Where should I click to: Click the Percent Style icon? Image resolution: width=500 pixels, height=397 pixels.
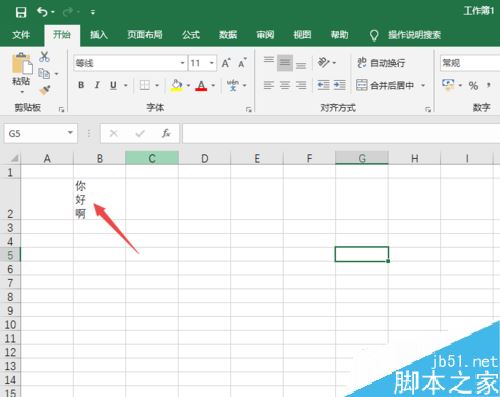[473, 85]
